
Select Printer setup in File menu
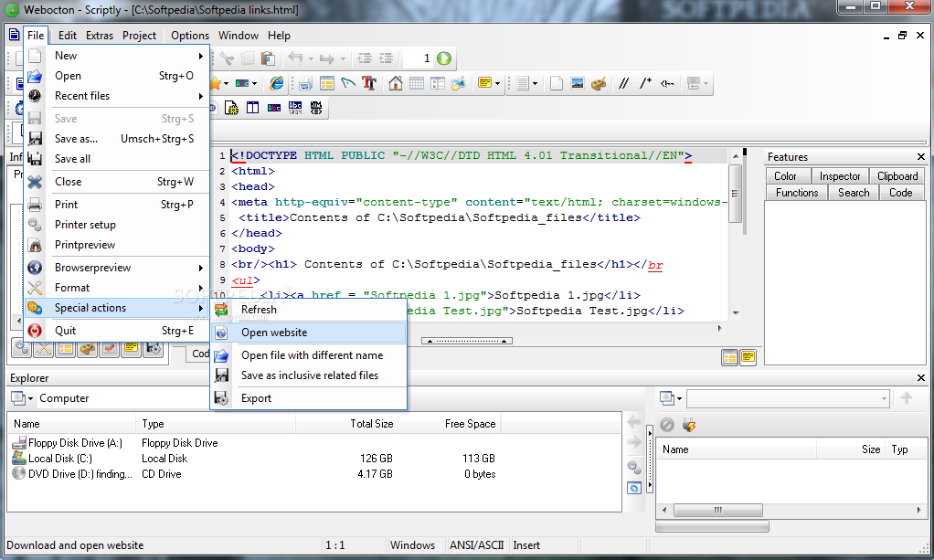pyautogui.click(x=117, y=225)
